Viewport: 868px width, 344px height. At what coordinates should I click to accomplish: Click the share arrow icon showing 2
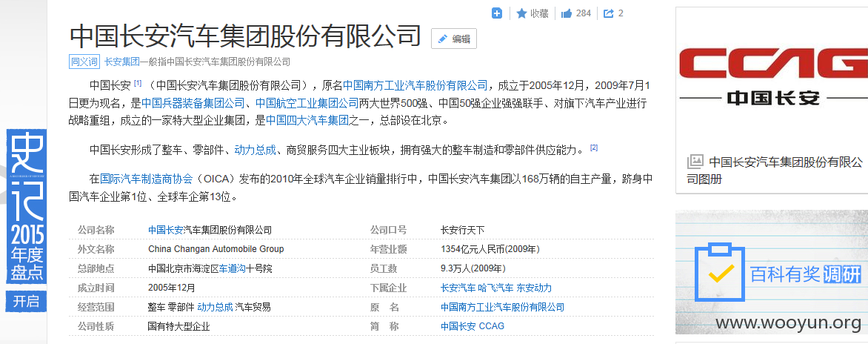point(608,13)
